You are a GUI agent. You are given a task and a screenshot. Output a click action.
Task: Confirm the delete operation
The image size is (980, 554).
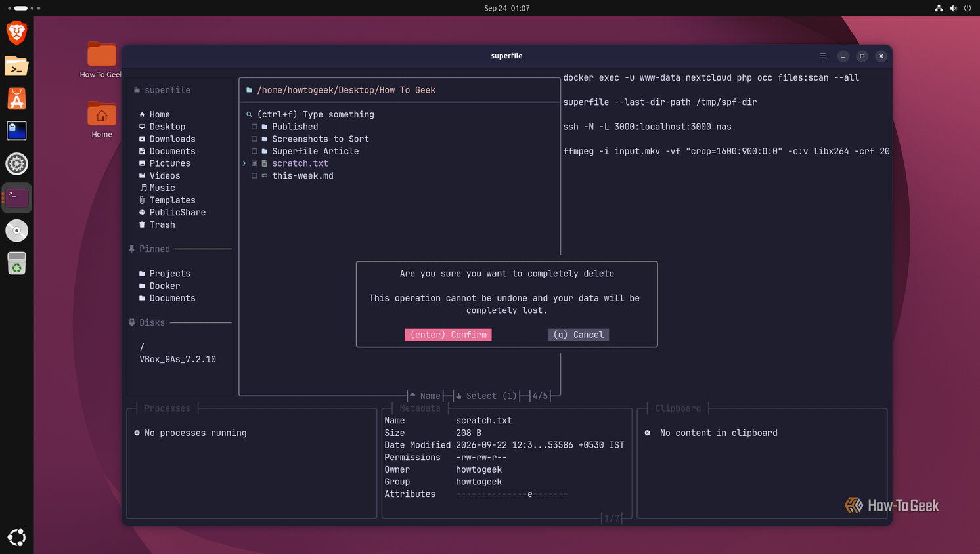(448, 335)
